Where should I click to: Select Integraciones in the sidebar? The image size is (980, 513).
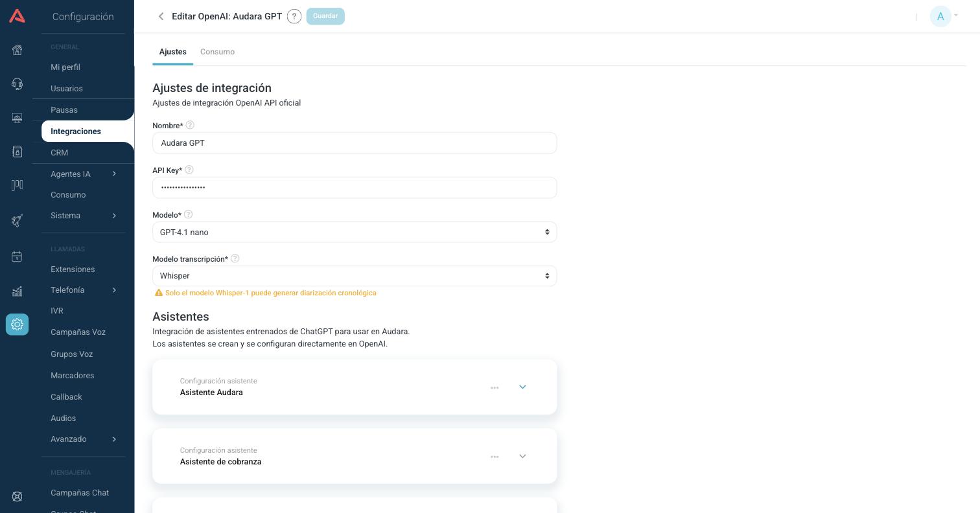(76, 131)
